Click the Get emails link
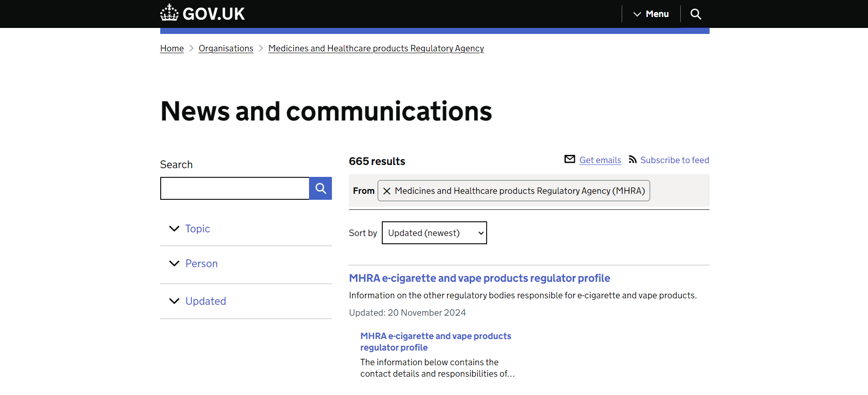Viewport: 868px width, 395px height. click(600, 160)
